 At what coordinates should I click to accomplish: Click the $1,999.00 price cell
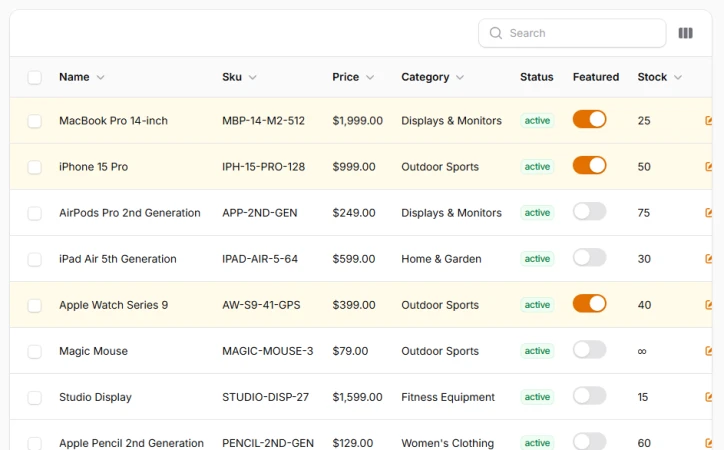pos(357,121)
